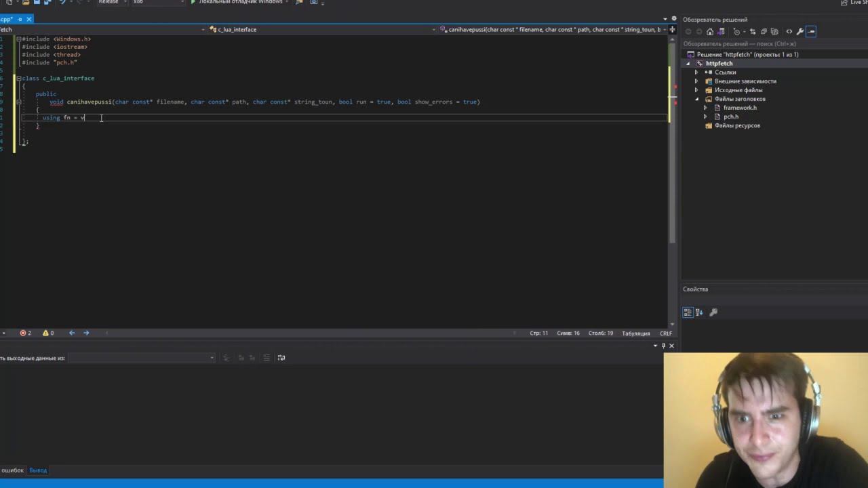This screenshot has height=488, width=868.
Task: Click the CRLF line ending indicator
Action: 666,333
